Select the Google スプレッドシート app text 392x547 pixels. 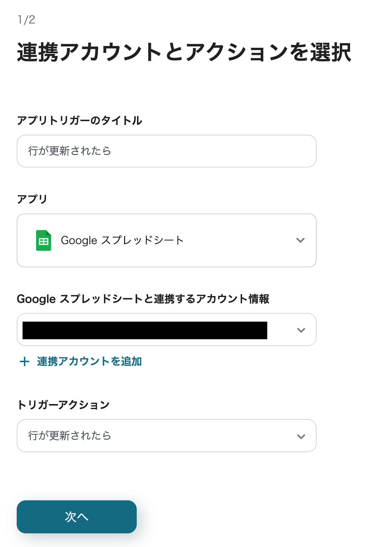pos(122,240)
